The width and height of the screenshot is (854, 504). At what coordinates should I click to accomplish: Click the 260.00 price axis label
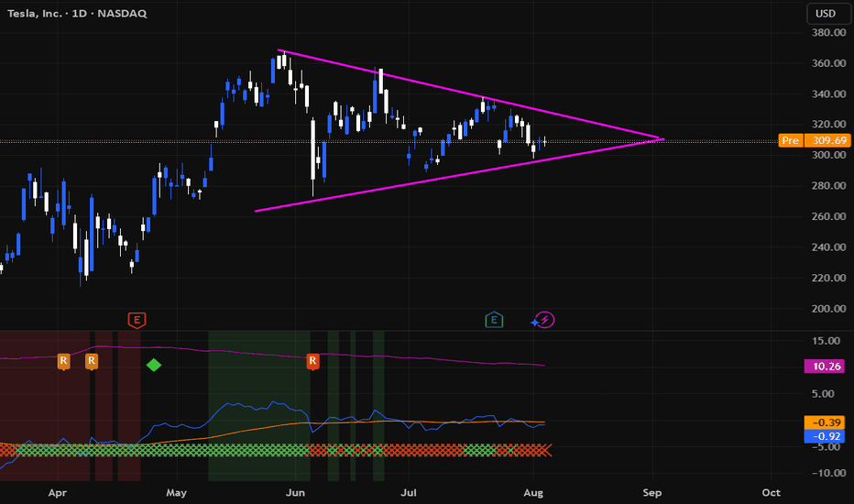(828, 216)
